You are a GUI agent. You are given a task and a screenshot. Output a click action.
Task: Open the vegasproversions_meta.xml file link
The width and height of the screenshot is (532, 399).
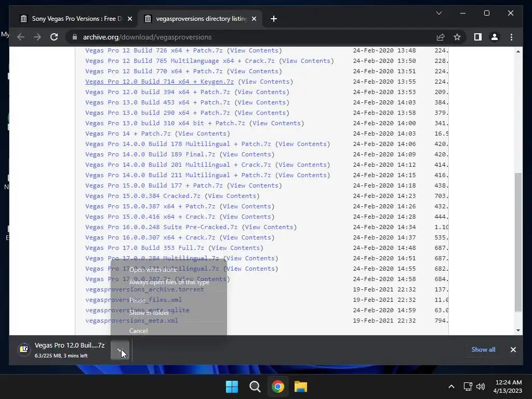pos(131,321)
